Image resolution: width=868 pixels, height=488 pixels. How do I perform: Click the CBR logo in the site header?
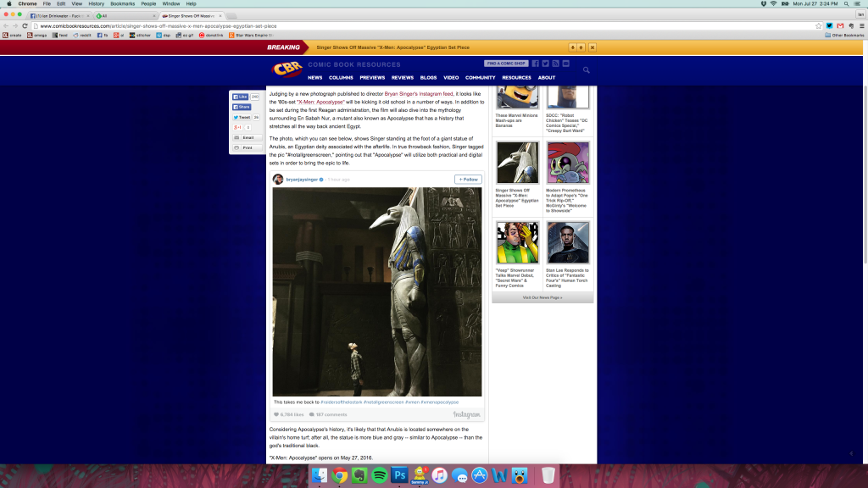tap(287, 69)
